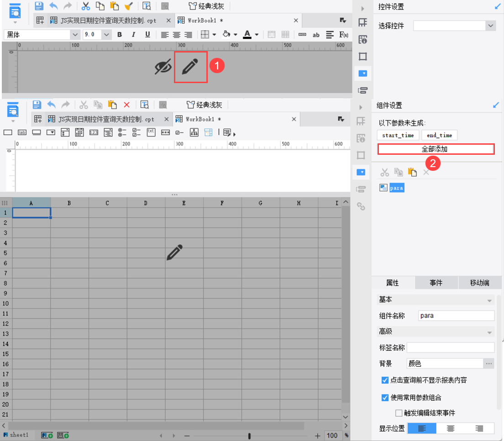This screenshot has height=441, width=504.
Task: Add the end_time parameter
Action: click(x=439, y=135)
